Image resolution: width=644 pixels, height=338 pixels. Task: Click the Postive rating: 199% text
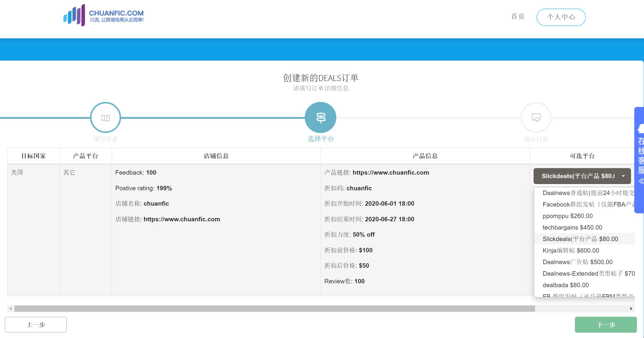144,188
